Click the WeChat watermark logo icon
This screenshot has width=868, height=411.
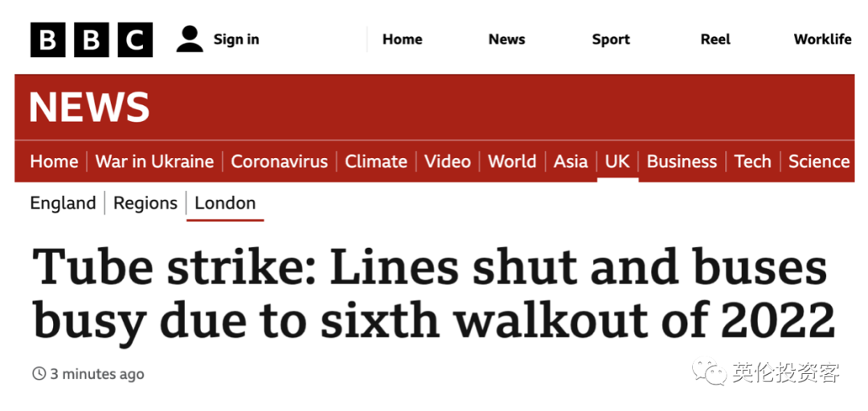tap(709, 372)
